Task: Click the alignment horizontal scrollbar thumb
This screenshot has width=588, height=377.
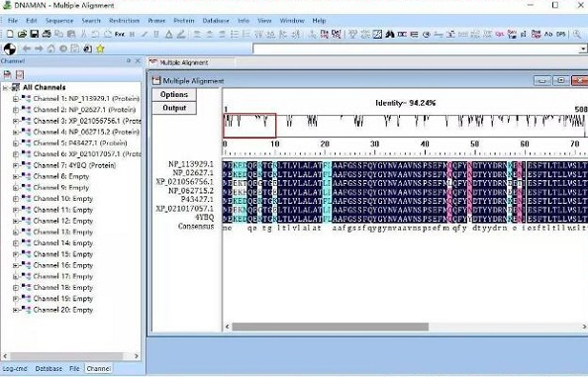Action: (330, 327)
